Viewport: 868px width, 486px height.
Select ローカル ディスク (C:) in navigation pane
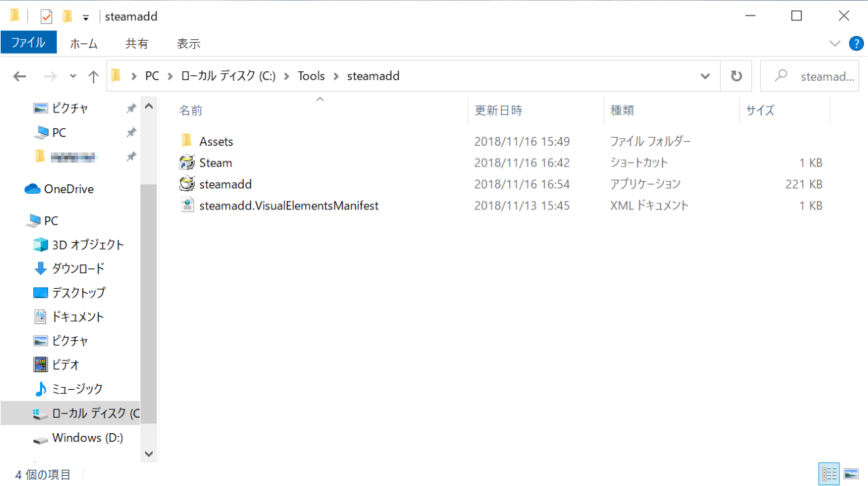(x=71, y=413)
